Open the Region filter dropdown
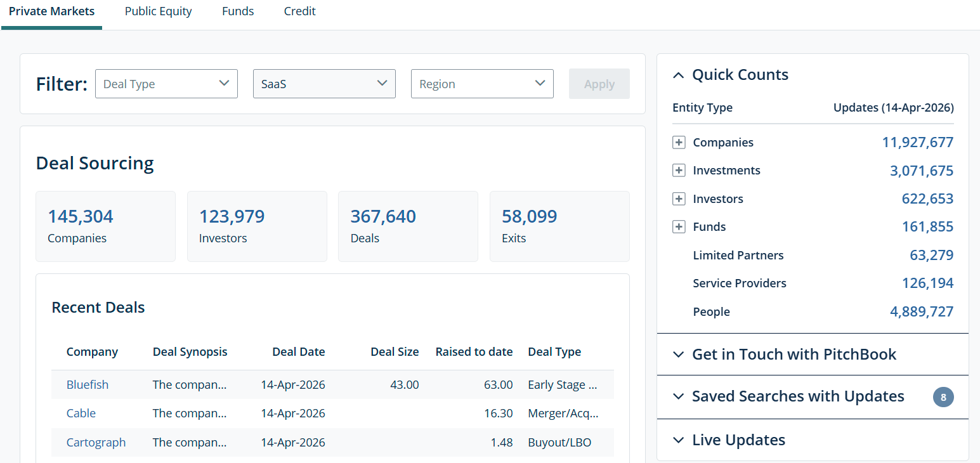980x463 pixels. coord(482,84)
